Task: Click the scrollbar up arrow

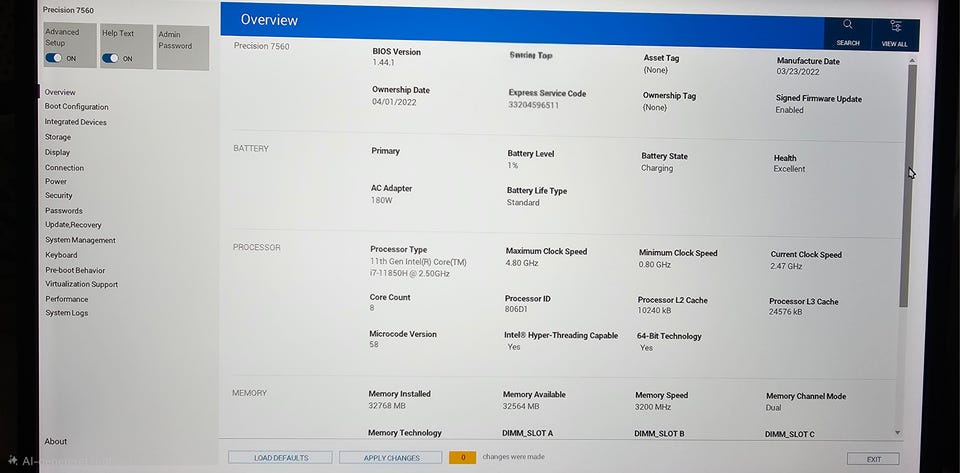Action: pos(912,61)
